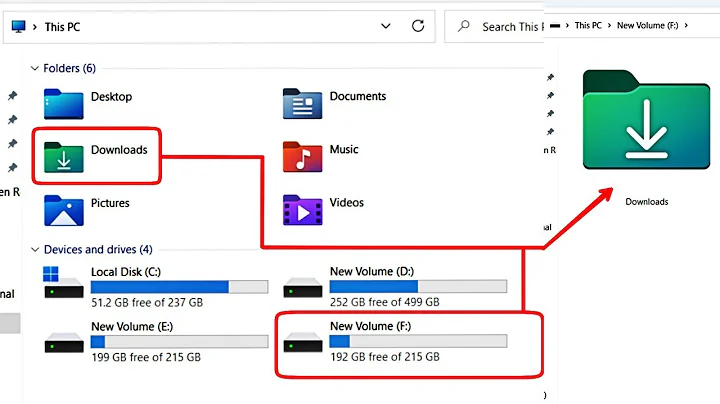The width and height of the screenshot is (720, 404).
Task: Click the Local Disk (C:) name label
Action: click(126, 272)
